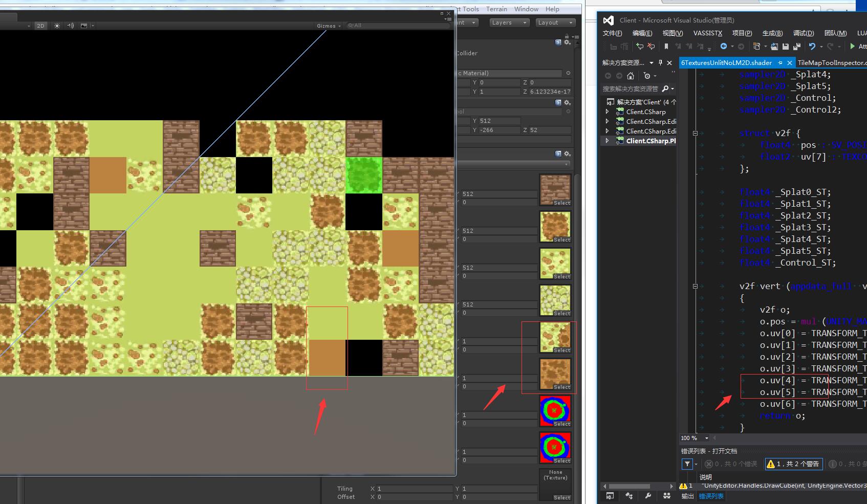867x504 pixels.
Task: Click the Undo icon in Visual Studio toolbar
Action: (813, 46)
